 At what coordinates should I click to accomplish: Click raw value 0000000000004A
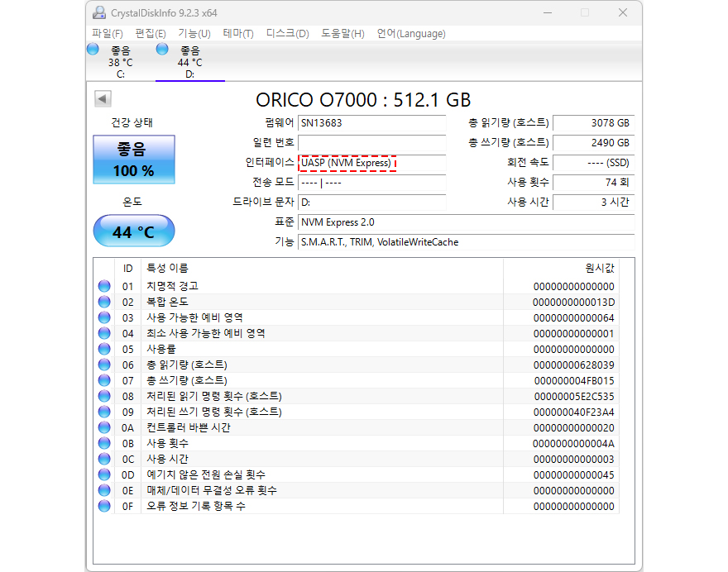click(573, 444)
